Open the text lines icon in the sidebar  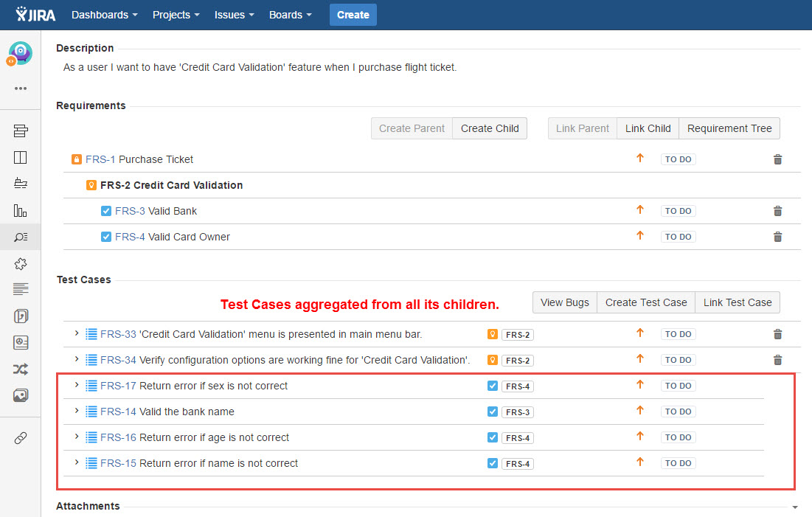coord(21,289)
